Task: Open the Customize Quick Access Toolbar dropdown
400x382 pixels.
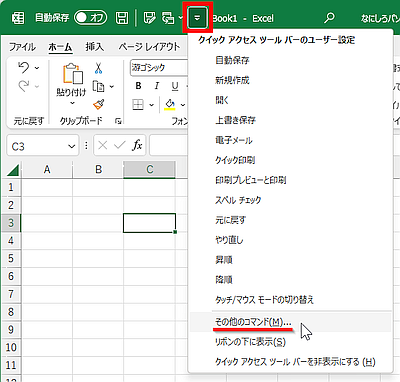Action: [197, 18]
